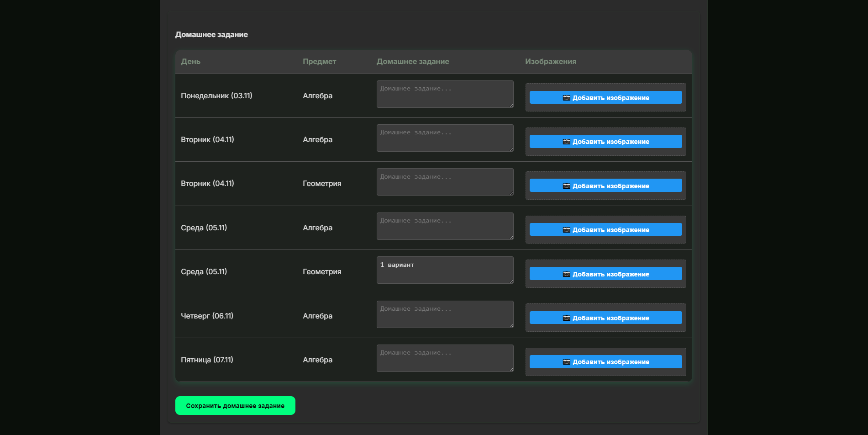Click Алгебра in the Понедельник (03.11) row
The image size is (868, 435).
[x=318, y=95]
